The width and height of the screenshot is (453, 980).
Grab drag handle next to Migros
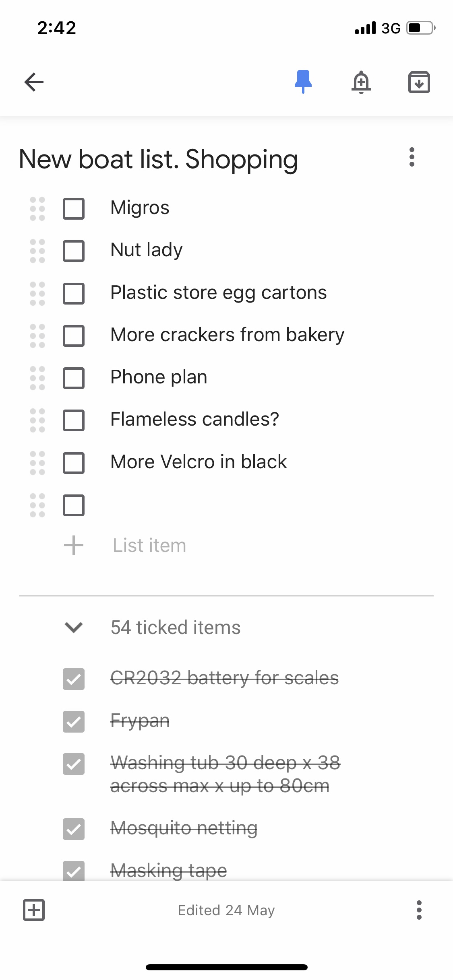point(37,208)
